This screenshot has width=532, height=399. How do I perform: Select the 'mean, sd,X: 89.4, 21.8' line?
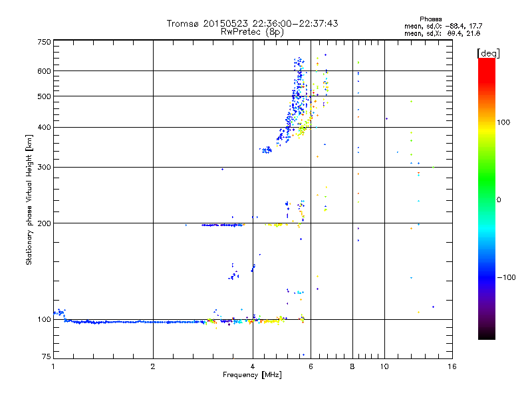442,33
